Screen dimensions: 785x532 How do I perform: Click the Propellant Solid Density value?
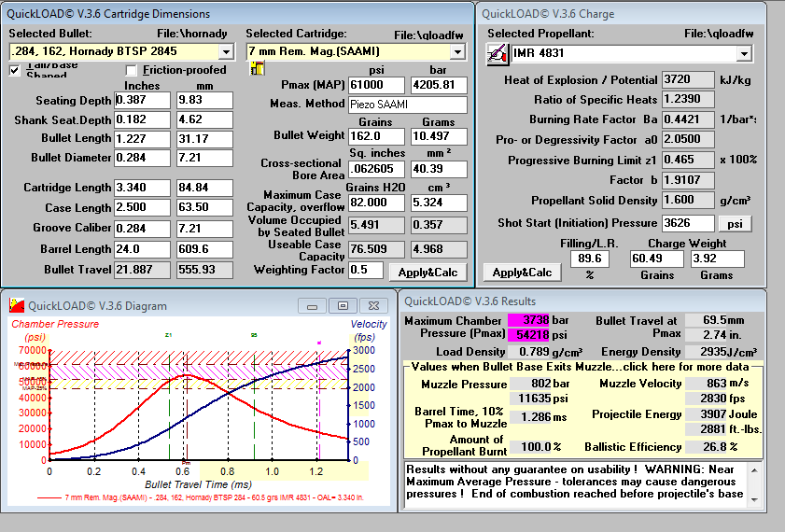(688, 200)
